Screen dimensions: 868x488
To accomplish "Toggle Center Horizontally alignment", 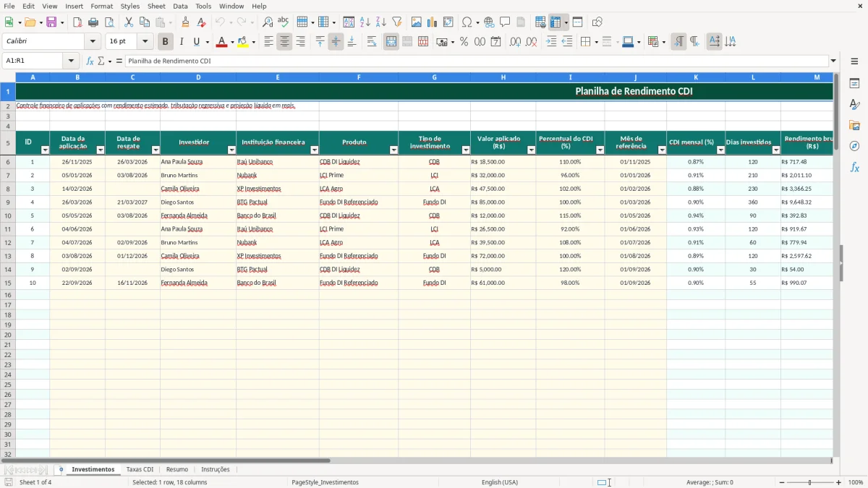I will click(284, 42).
